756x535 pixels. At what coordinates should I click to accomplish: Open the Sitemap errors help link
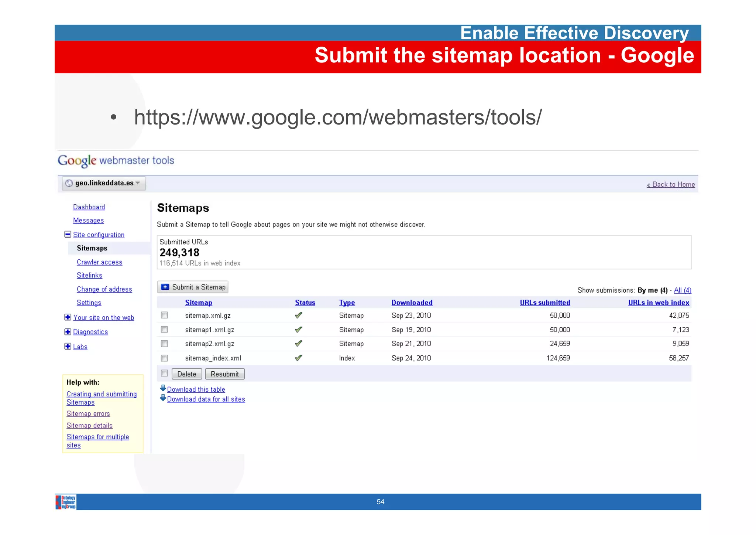tap(88, 414)
